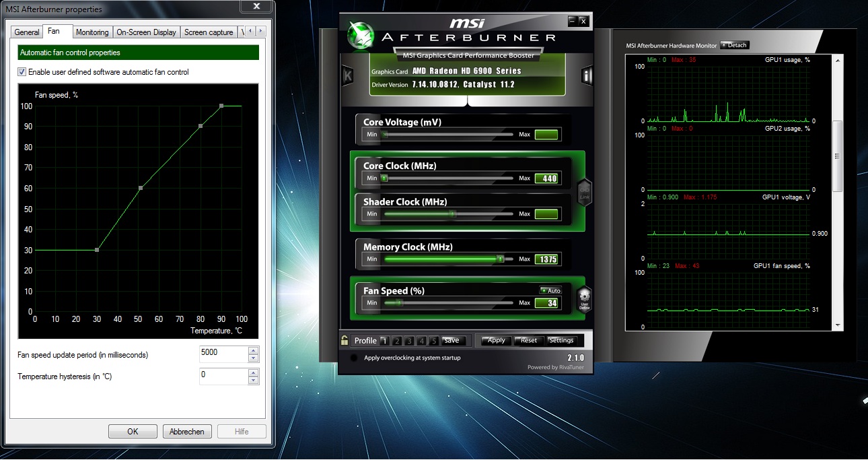
Task: Click the GPU1 fan speed graph
Action: pos(729,299)
